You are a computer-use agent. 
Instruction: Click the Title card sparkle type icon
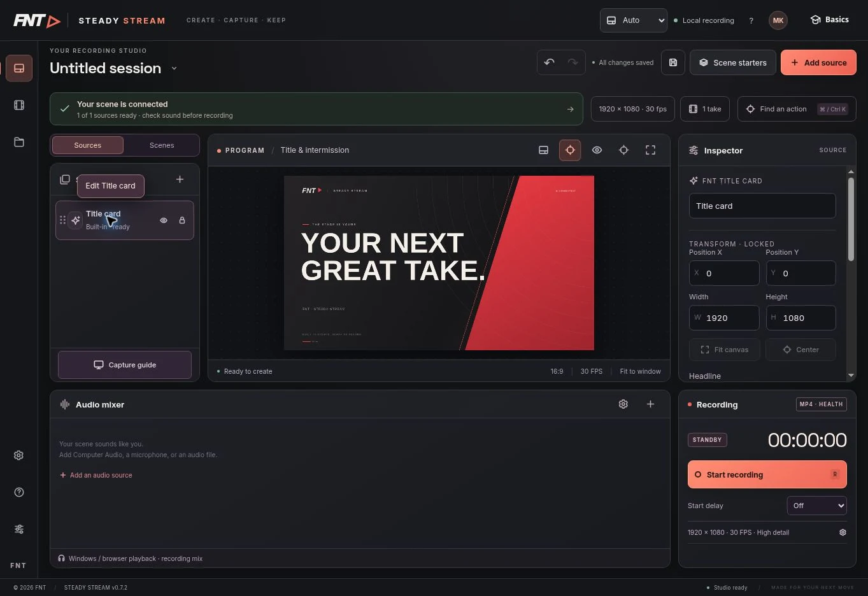point(76,220)
